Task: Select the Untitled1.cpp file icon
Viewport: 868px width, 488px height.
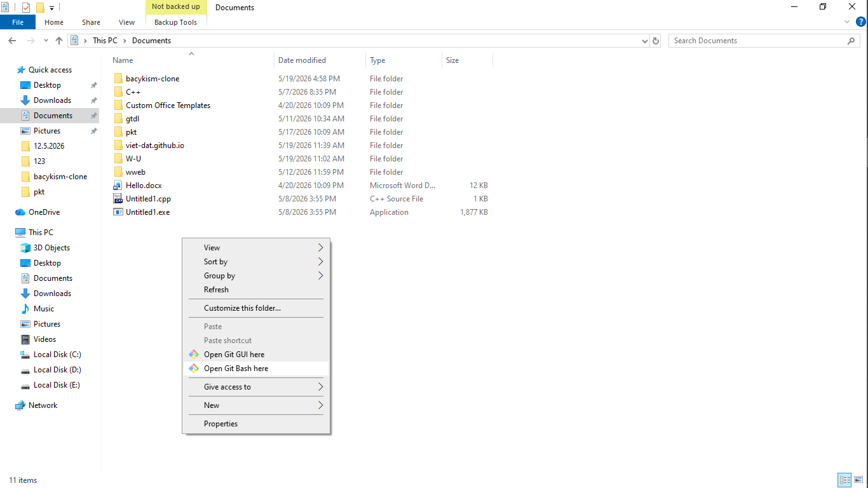Action: point(118,199)
